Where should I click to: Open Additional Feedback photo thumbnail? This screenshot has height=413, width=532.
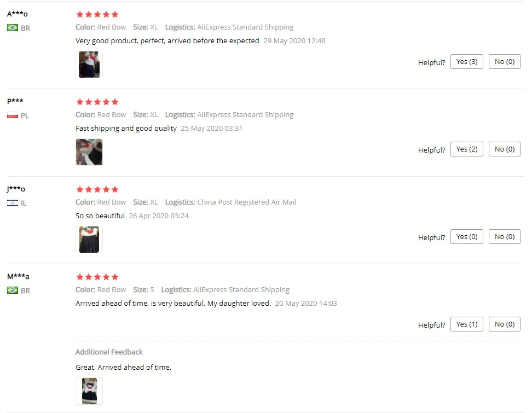pos(89,391)
